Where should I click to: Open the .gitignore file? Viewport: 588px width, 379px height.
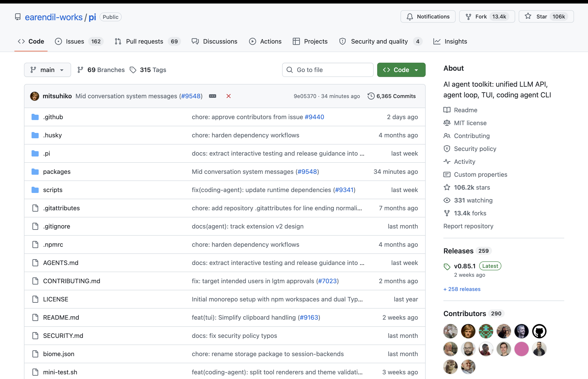57,226
